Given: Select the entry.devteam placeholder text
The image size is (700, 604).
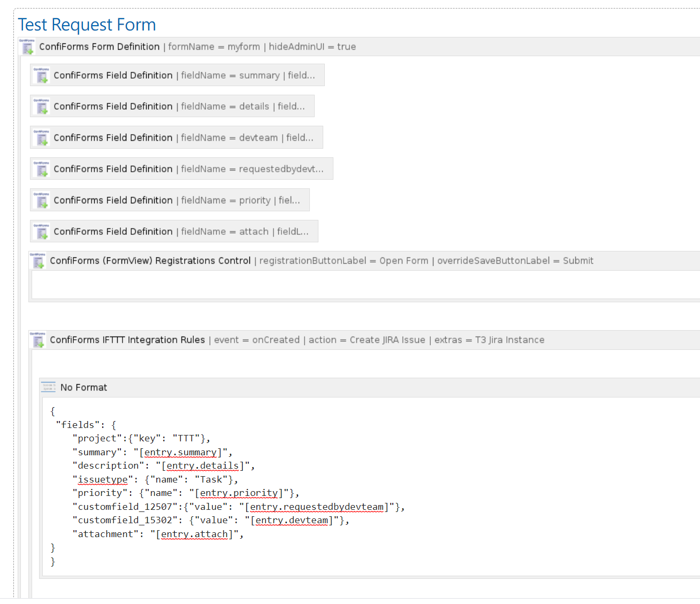Looking at the screenshot, I should coord(291,520).
